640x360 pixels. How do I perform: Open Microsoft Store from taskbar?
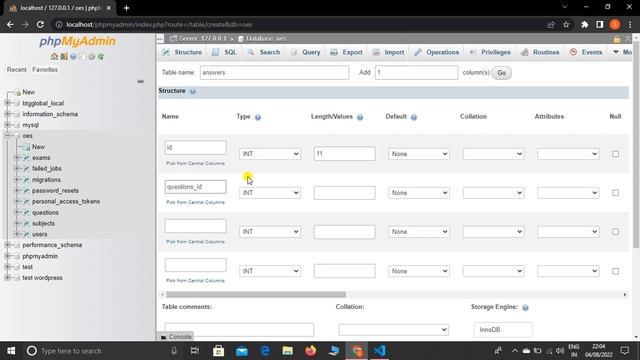pos(219,351)
